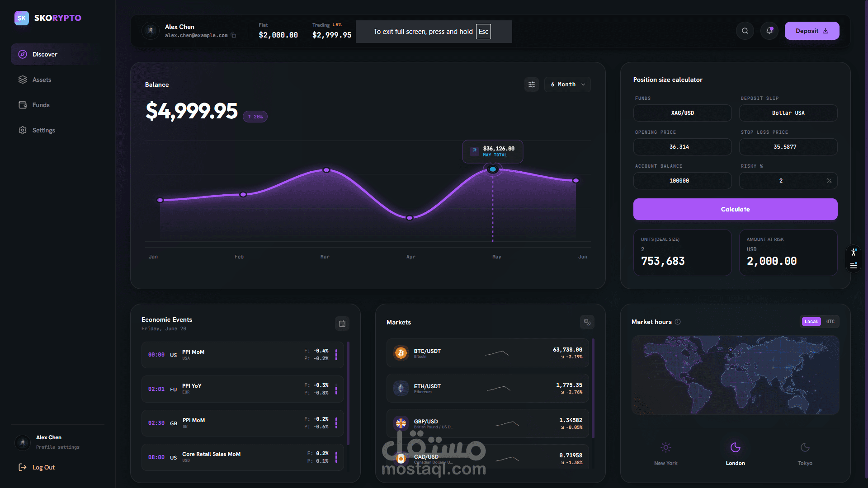Click the Funds wallet icon
Viewport: 868px width, 488px height.
[23, 105]
